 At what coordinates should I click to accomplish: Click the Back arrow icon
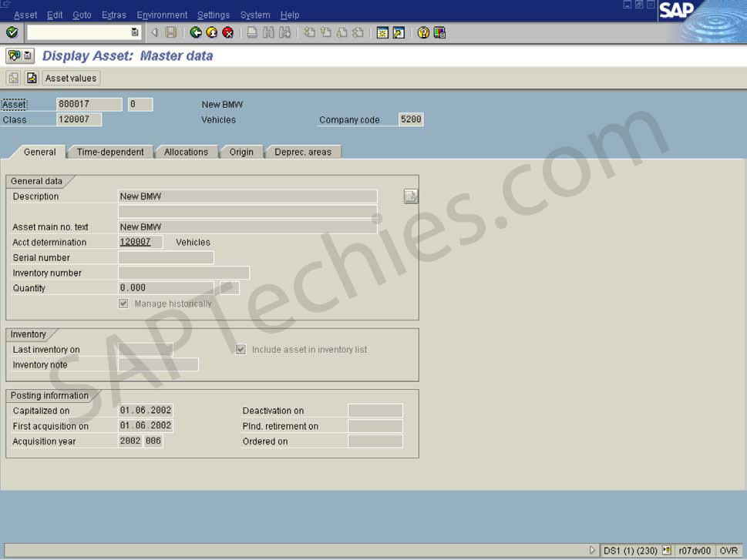point(196,32)
